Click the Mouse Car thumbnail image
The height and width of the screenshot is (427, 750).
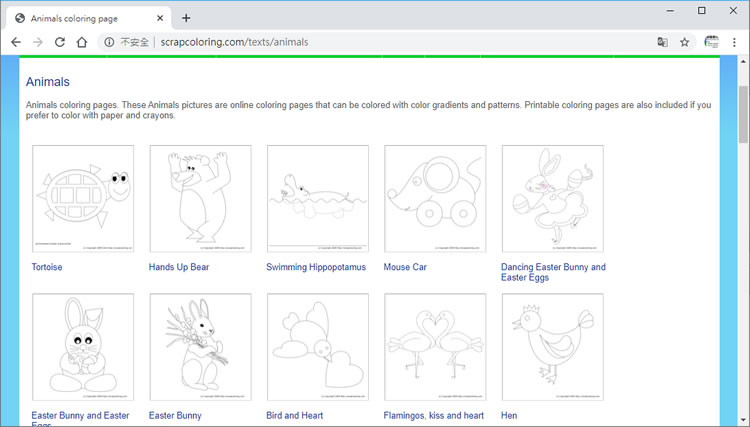pos(435,198)
